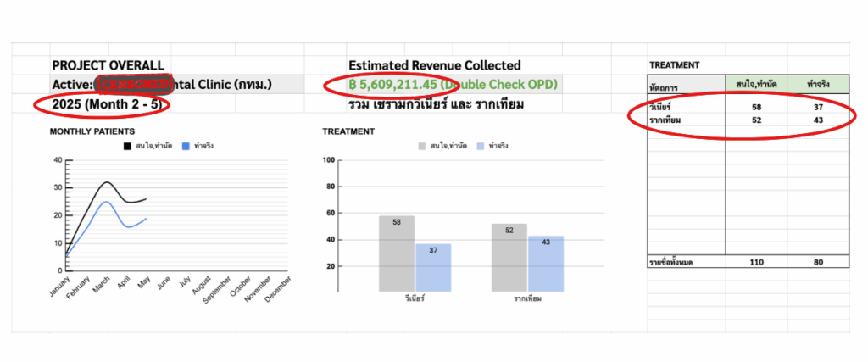Select the Estimated Revenue Collected cell
The image size is (868, 362).
coord(434,65)
